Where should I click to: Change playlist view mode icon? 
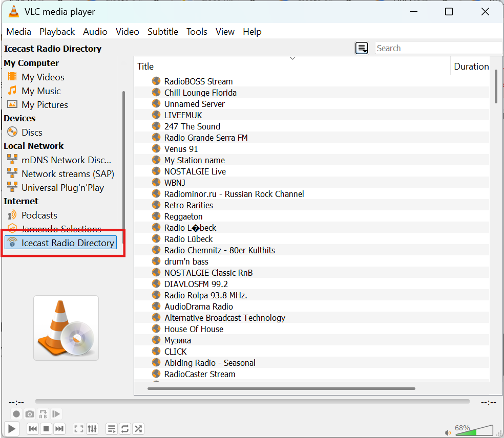[362, 48]
